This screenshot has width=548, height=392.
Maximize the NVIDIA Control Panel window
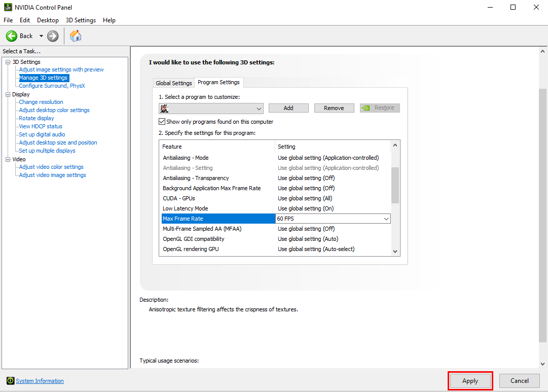click(513, 7)
